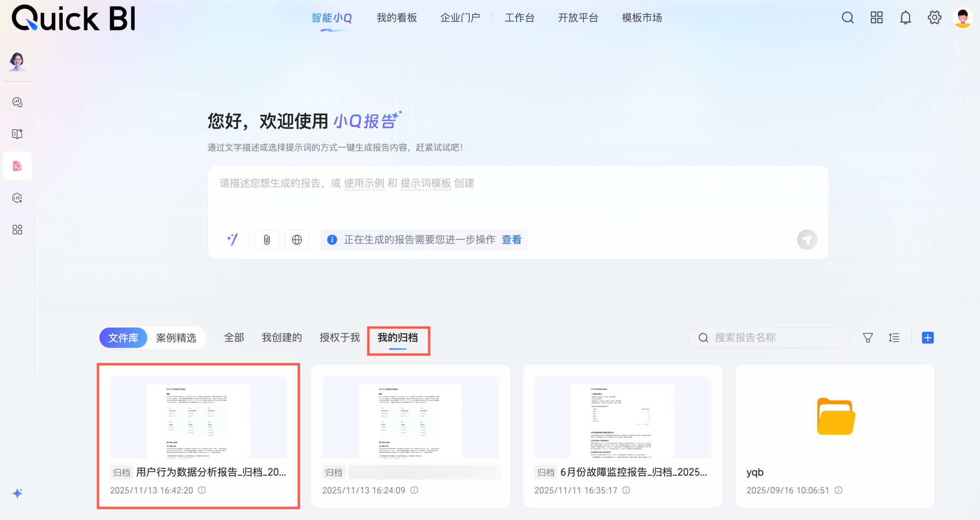Switch to the 案例精选 toggle
This screenshot has width=980, height=520.
point(176,338)
